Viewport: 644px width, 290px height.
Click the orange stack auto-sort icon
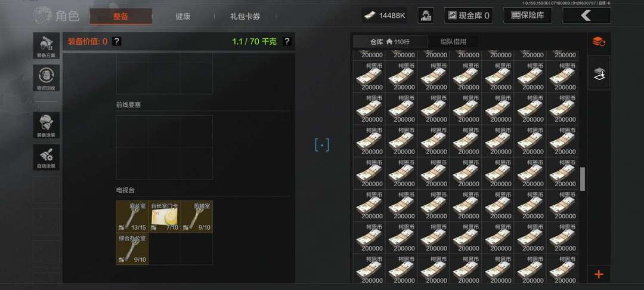(x=599, y=42)
